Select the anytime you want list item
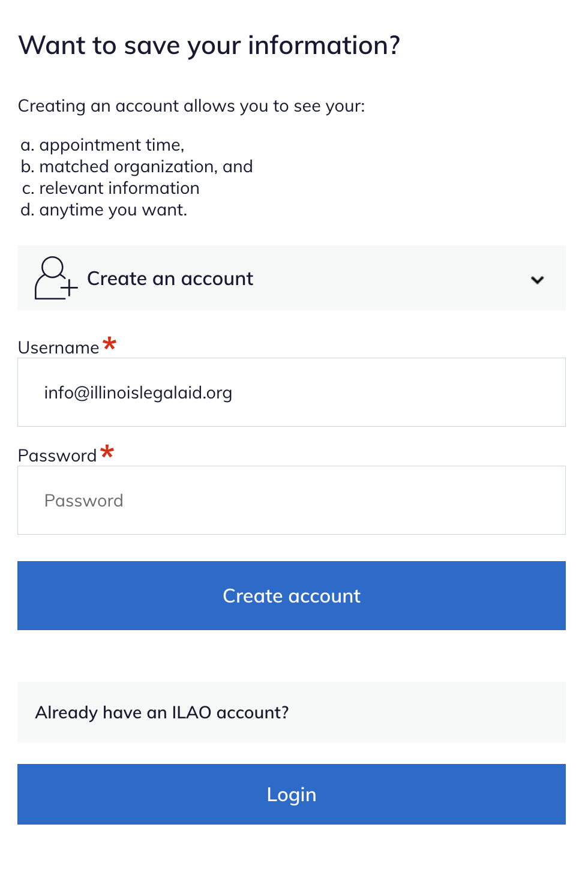Screen dimensions: 588x881 (x=104, y=210)
